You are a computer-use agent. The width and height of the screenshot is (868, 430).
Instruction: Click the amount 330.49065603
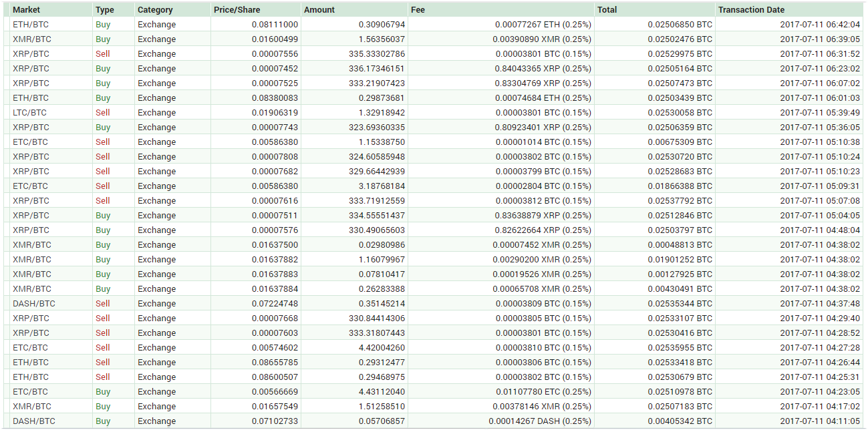coord(376,230)
